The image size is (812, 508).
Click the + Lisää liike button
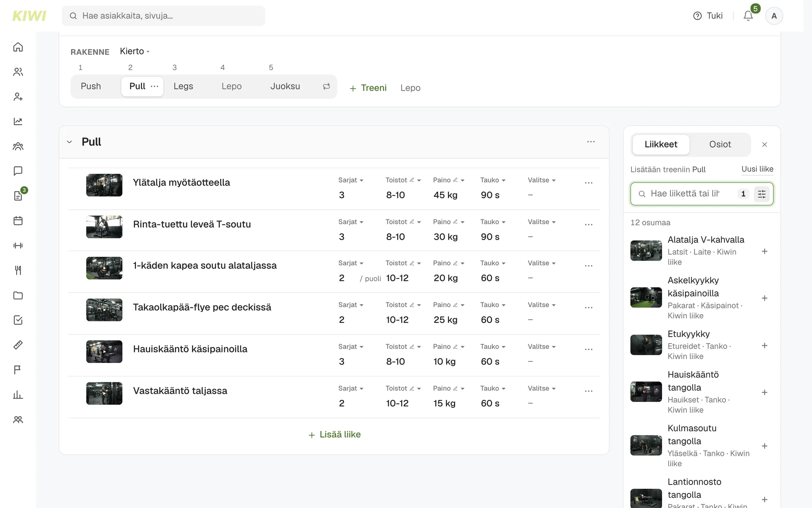pyautogui.click(x=334, y=434)
